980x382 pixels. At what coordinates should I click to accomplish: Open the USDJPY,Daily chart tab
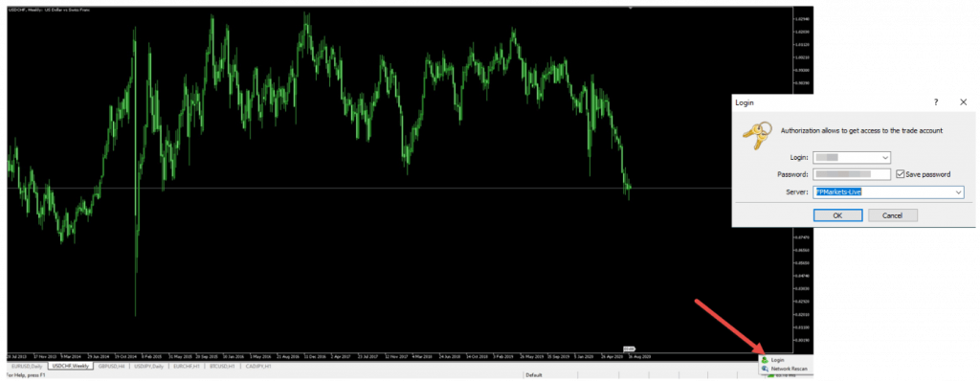pos(149,366)
